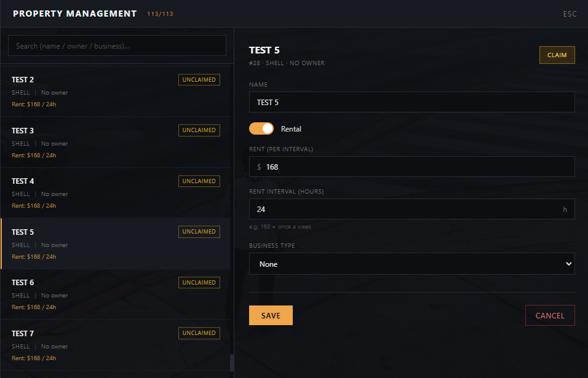This screenshot has width=588, height=378.
Task: Click the rent amount field showing 168
Action: (411, 167)
